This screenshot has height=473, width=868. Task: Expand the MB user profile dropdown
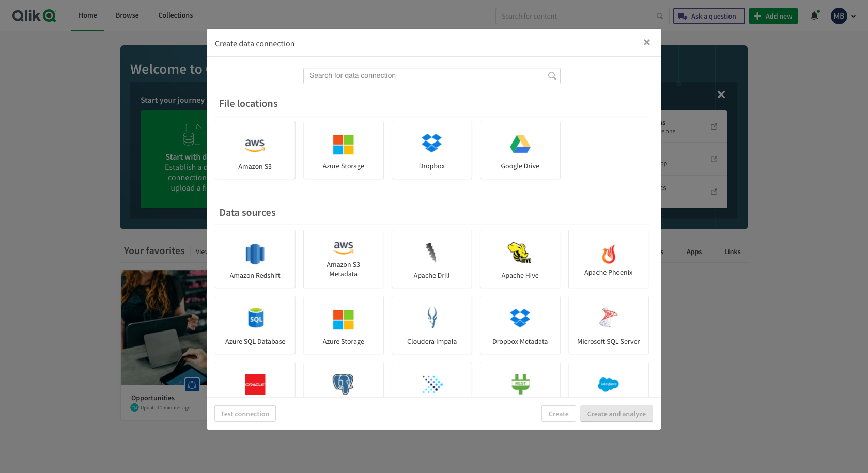(x=844, y=16)
